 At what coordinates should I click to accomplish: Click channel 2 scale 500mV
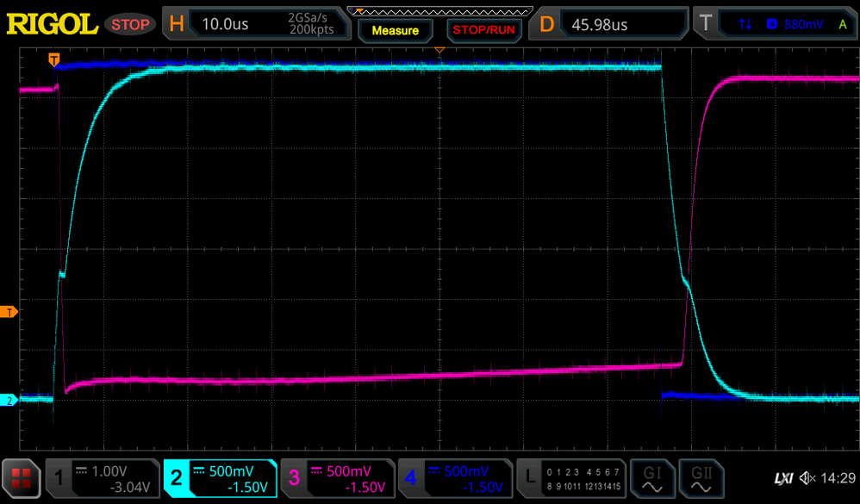click(232, 471)
